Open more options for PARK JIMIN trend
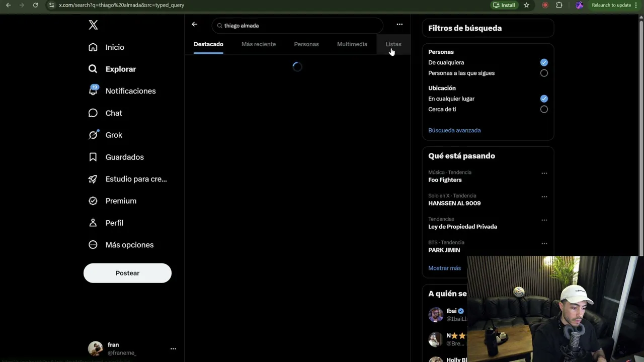The image size is (644, 362). click(544, 243)
